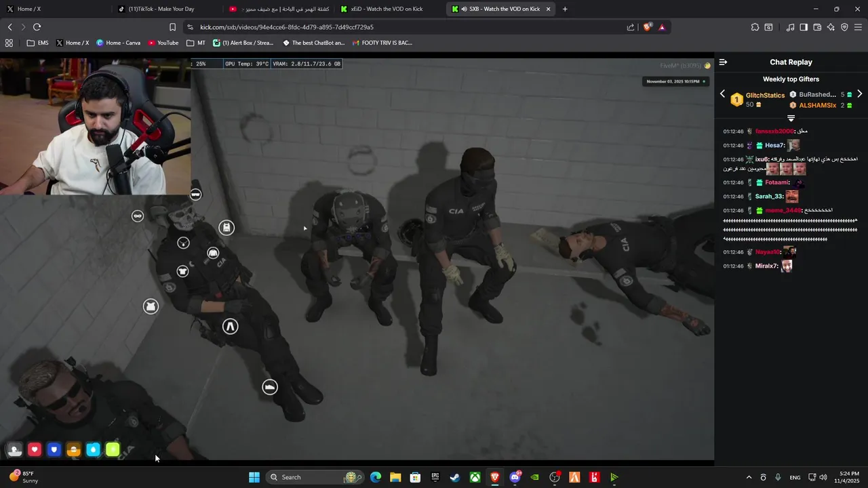Open the EMS bookmarks folder
Screen dimensions: 868x488
37,43
